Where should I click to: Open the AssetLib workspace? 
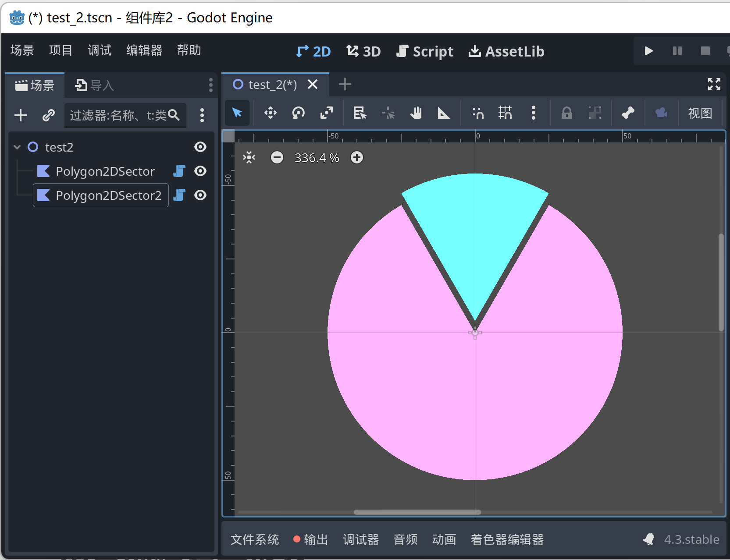(x=506, y=52)
